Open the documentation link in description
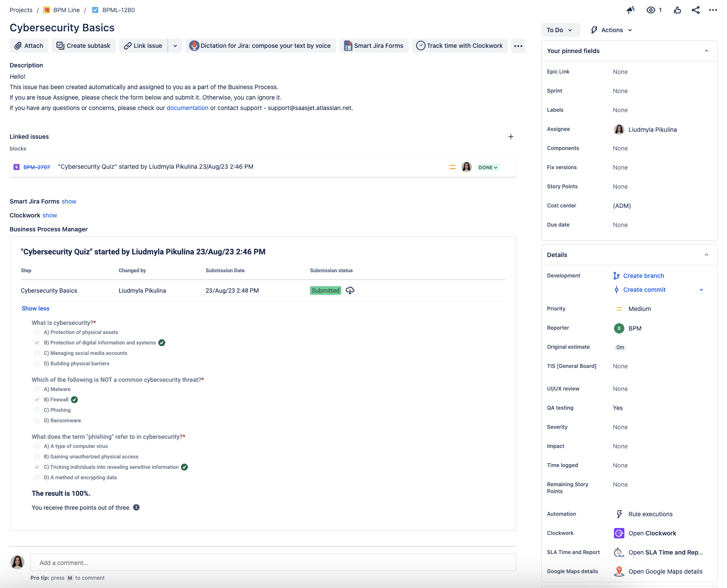Viewport: 727px width, 588px height. (x=187, y=108)
